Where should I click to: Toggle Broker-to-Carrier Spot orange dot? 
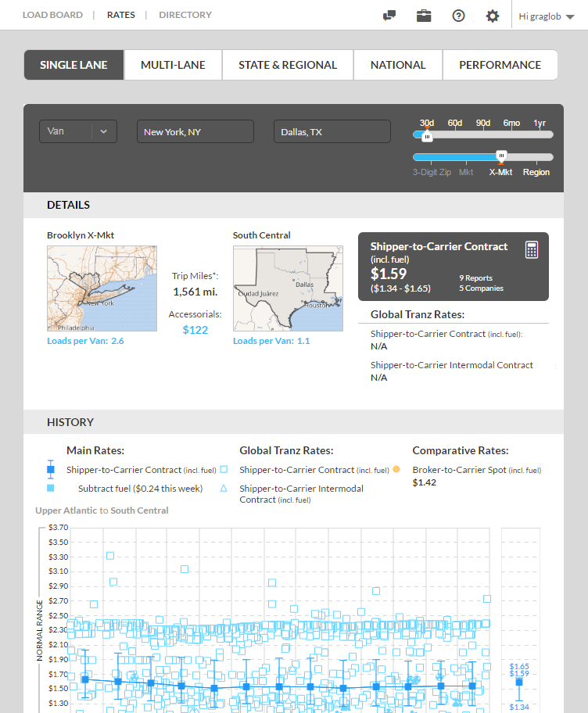[396, 469]
